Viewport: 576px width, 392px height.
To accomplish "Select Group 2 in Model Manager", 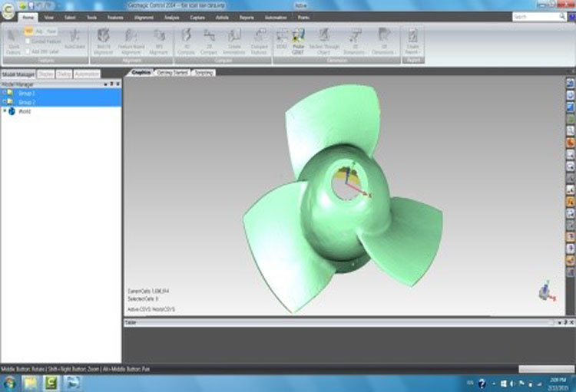I will tap(61, 102).
